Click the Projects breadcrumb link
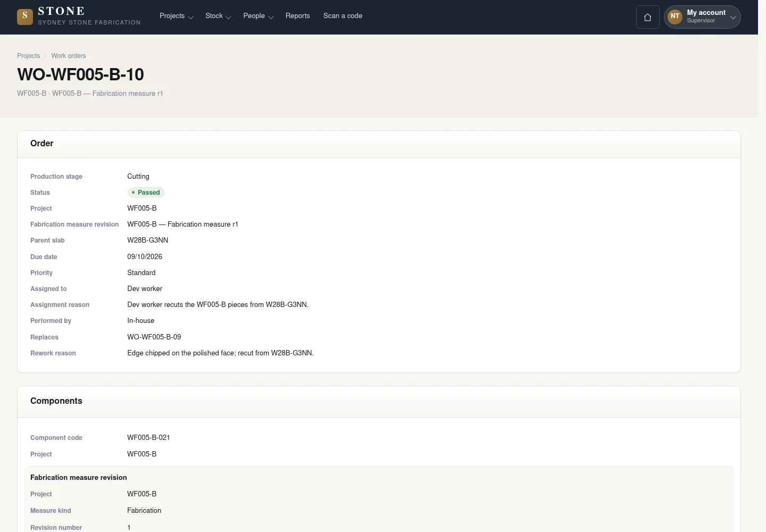Viewport: 766px width, 532px height. pyautogui.click(x=28, y=56)
